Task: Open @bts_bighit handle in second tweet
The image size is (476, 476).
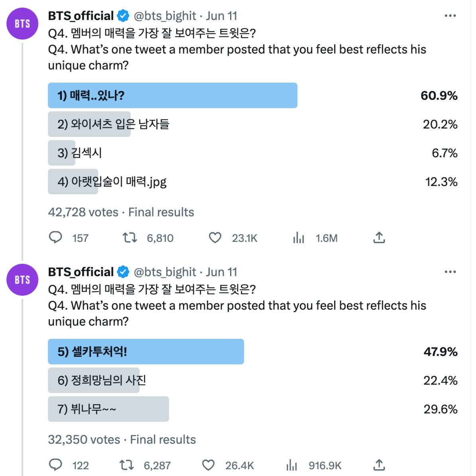Action: click(x=165, y=272)
